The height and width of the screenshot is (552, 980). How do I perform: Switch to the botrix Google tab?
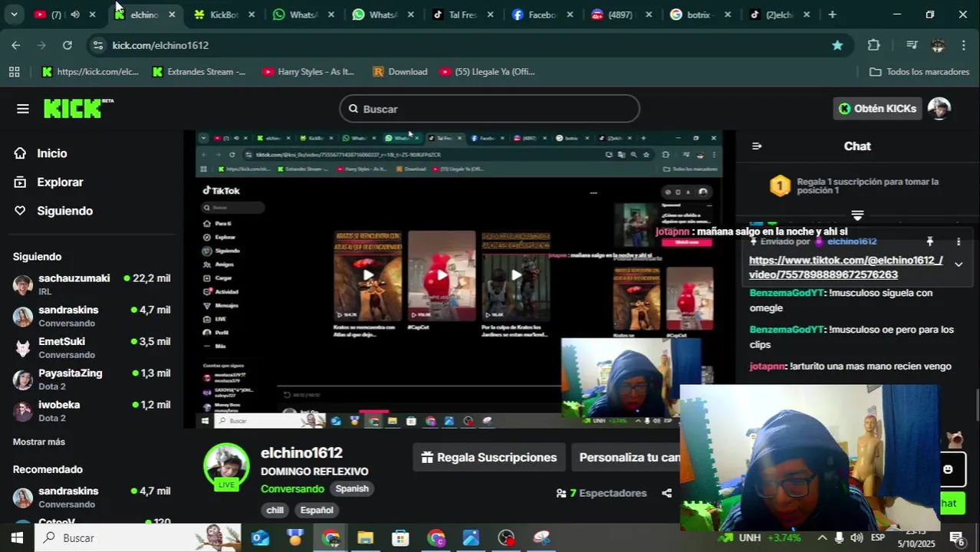[x=702, y=15]
